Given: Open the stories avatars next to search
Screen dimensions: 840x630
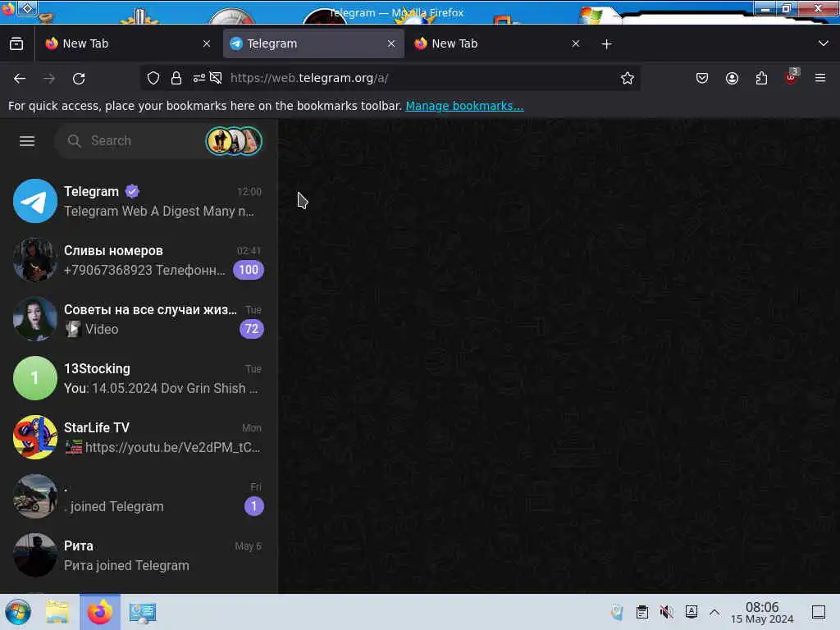Looking at the screenshot, I should (x=234, y=141).
